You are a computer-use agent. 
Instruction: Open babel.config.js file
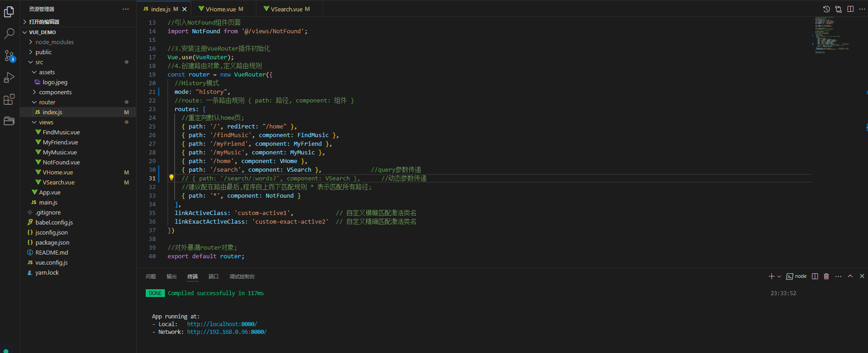[x=78, y=222]
